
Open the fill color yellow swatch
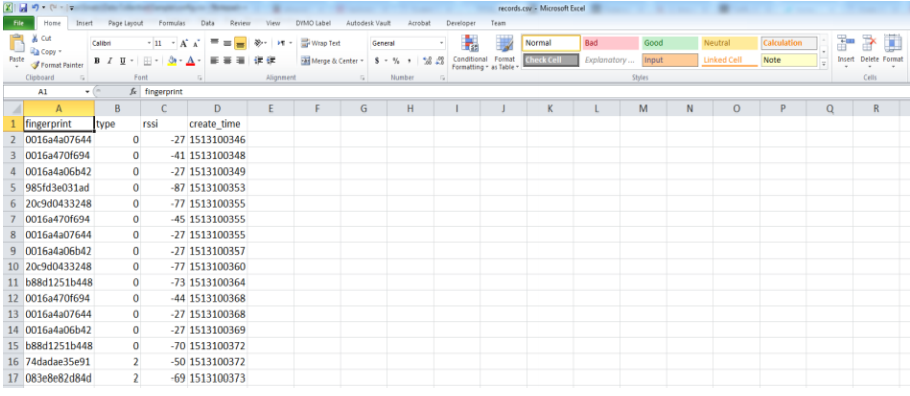pyautogui.click(x=171, y=61)
